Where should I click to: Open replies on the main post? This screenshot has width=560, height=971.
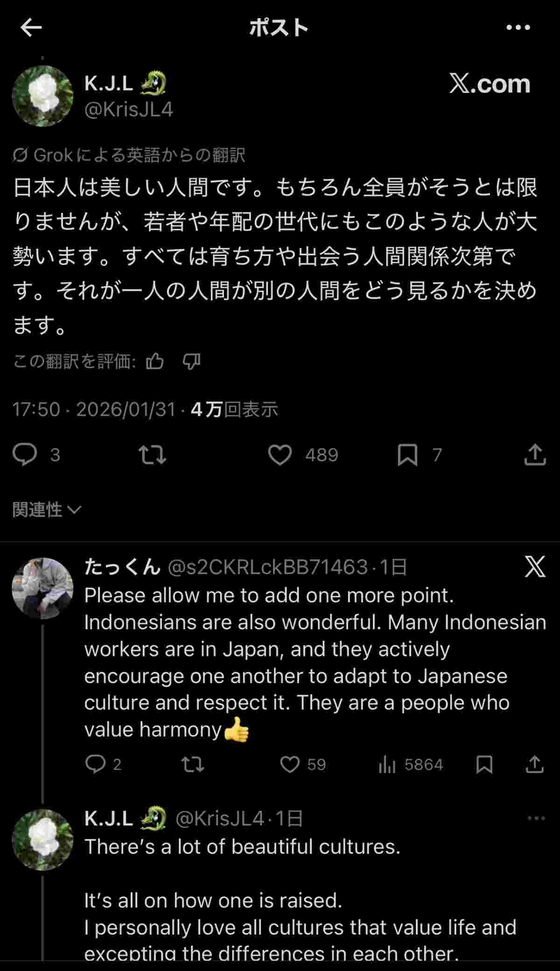(25, 455)
